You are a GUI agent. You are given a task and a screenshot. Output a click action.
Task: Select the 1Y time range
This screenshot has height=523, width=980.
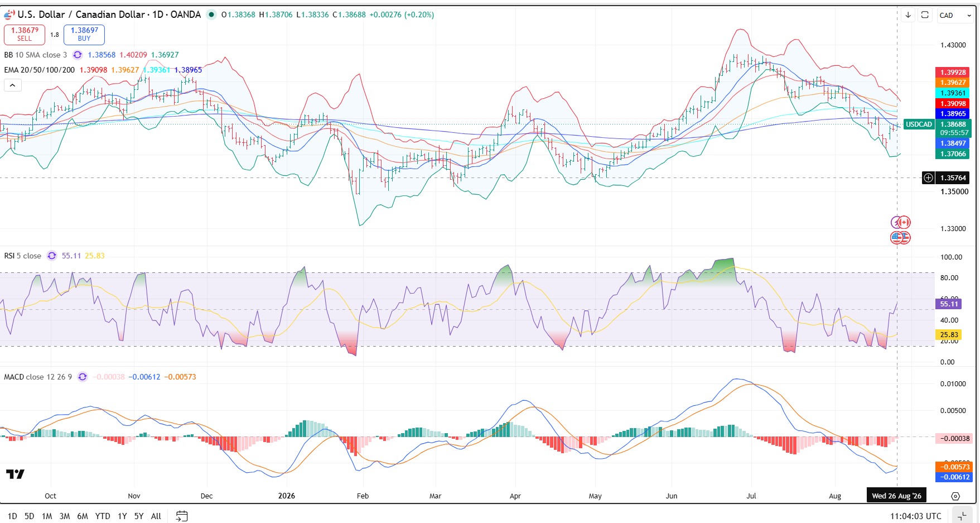coord(122,516)
